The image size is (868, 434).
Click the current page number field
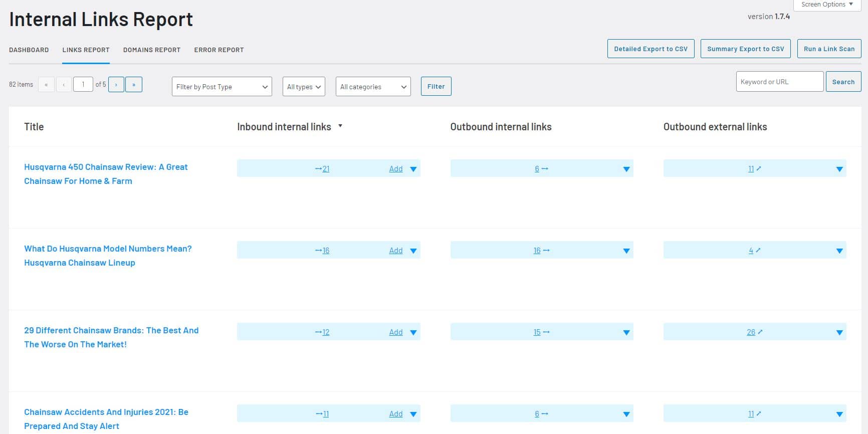pos(83,85)
